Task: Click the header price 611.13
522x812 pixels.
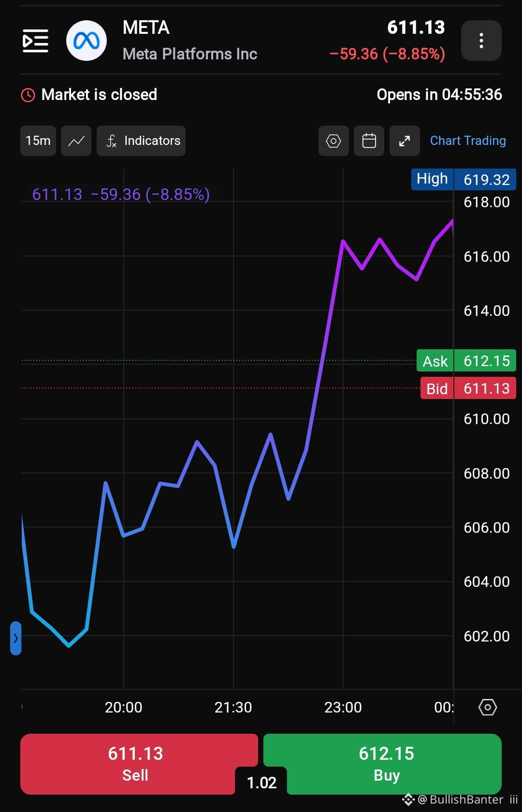Action: pos(416,28)
